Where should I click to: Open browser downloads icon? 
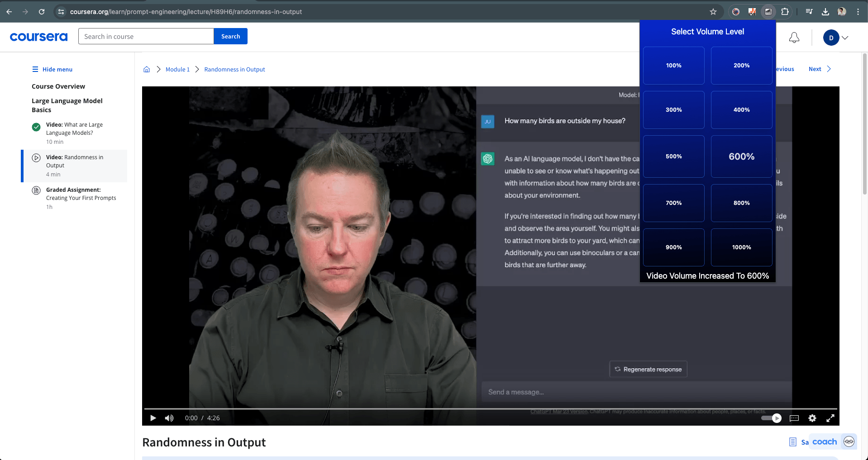click(825, 12)
